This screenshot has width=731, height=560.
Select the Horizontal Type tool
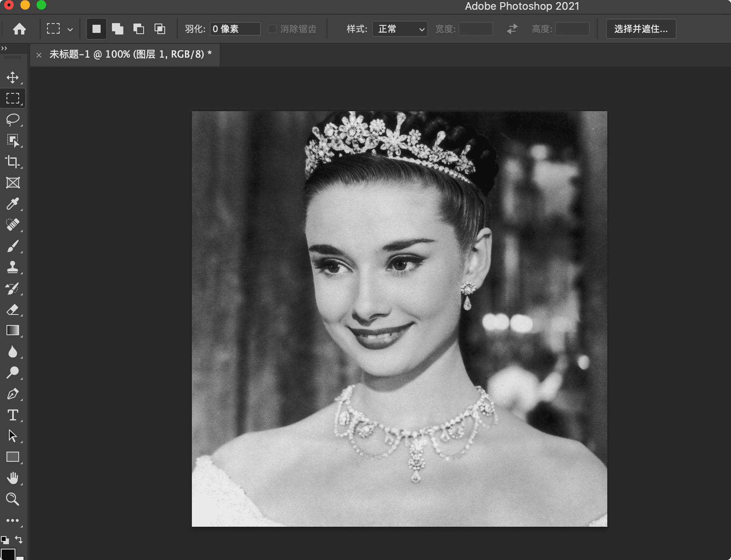[x=13, y=415]
